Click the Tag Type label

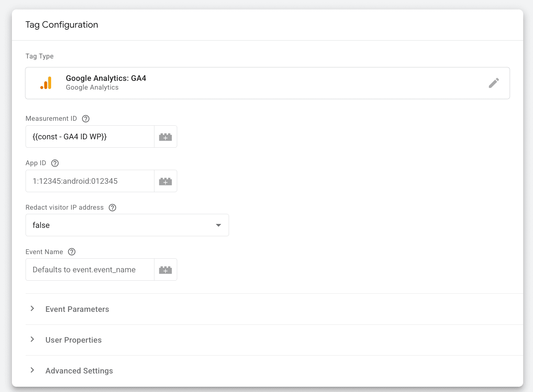tap(40, 56)
